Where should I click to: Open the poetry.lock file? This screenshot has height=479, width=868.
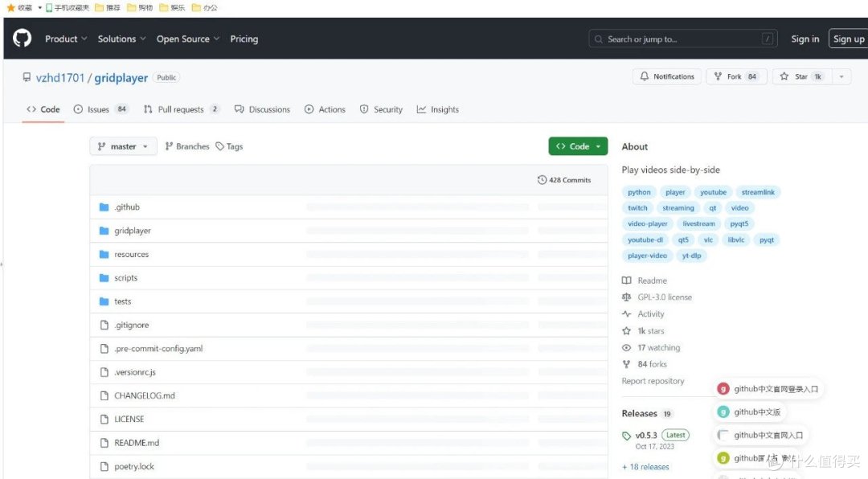[134, 466]
